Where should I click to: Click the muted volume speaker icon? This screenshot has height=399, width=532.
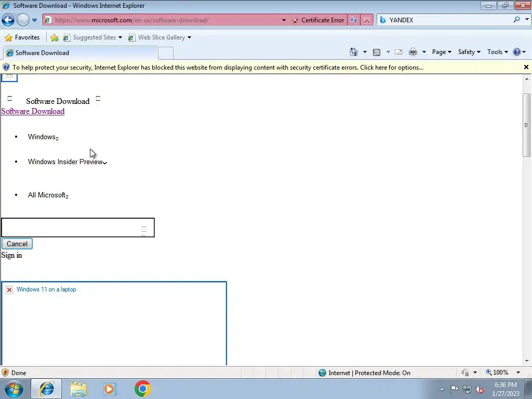(480, 390)
